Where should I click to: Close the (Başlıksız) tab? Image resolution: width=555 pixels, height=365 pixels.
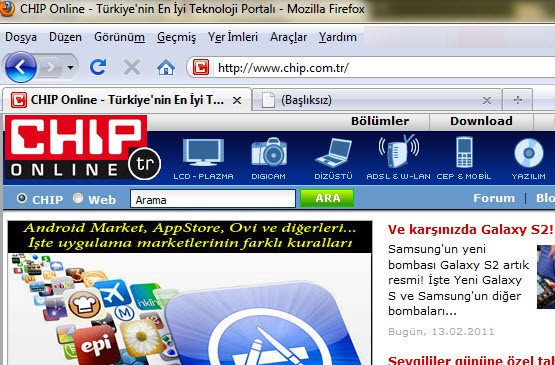(487, 101)
